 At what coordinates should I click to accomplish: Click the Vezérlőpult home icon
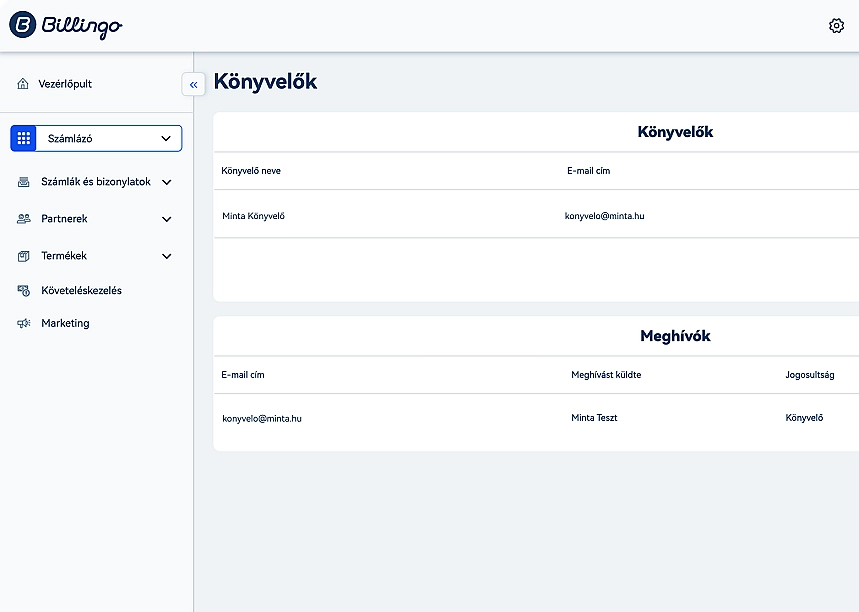pos(21,84)
